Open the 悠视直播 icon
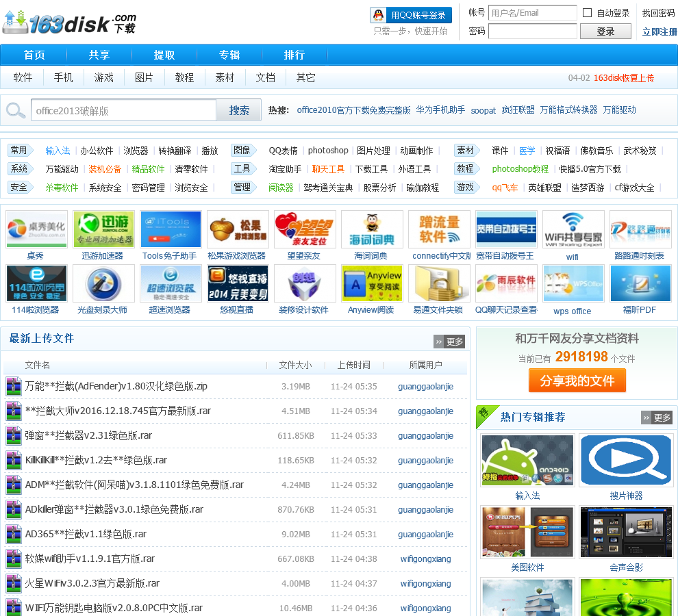The width and height of the screenshot is (678, 616). pos(238,283)
